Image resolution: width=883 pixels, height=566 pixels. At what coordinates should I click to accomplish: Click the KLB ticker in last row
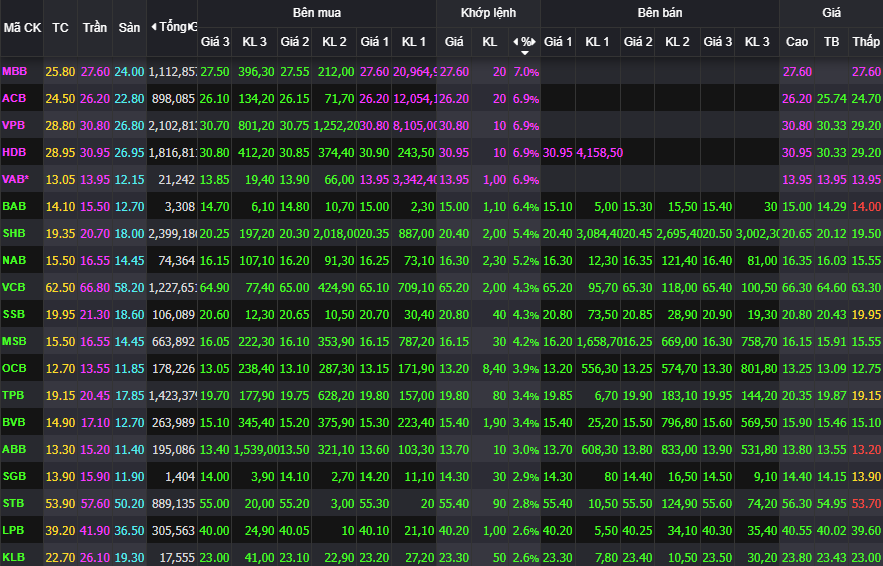(x=14, y=556)
